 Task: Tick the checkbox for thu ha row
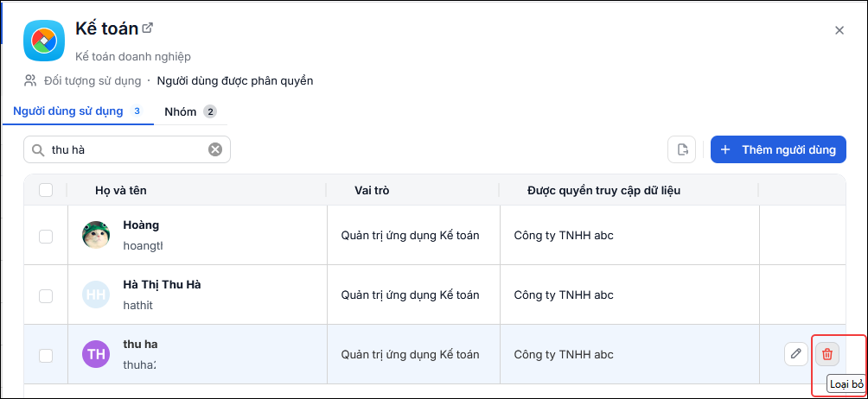(x=46, y=356)
